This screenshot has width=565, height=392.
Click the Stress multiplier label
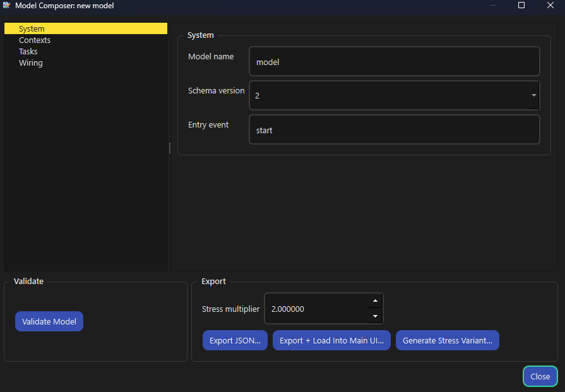click(x=230, y=309)
